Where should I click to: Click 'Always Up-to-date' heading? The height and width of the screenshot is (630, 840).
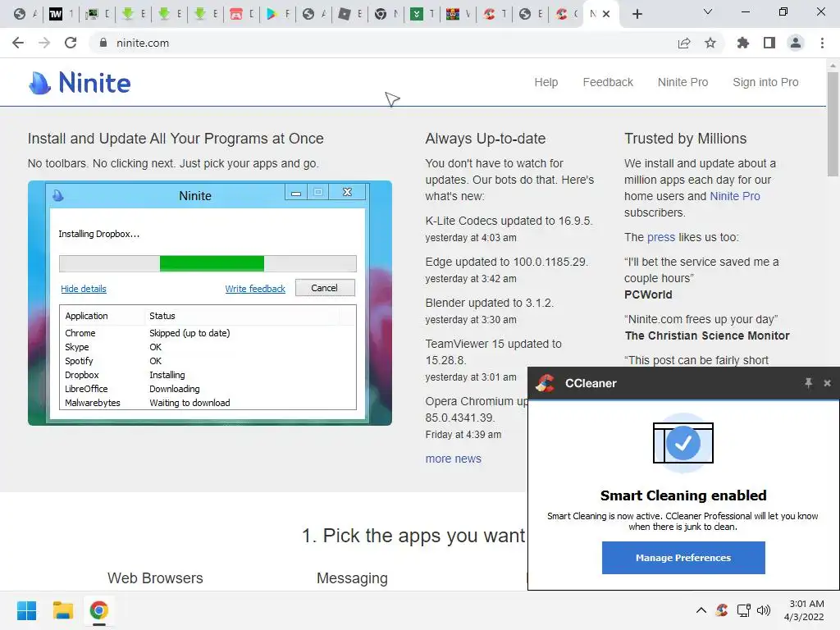pyautogui.click(x=486, y=139)
